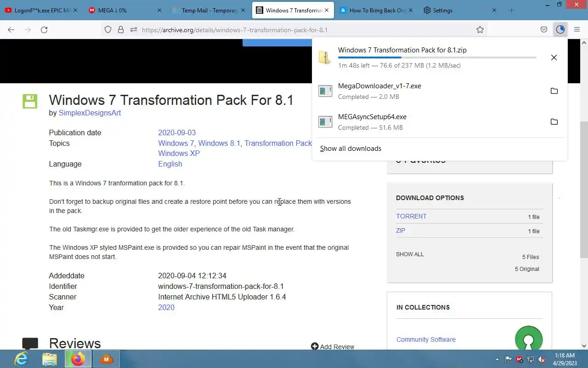Click Add Review link
Screen dimensions: 588x368
click(x=337, y=347)
